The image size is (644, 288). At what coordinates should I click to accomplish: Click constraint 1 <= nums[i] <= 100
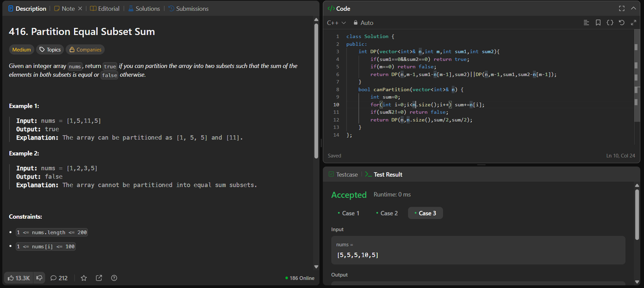tap(46, 246)
